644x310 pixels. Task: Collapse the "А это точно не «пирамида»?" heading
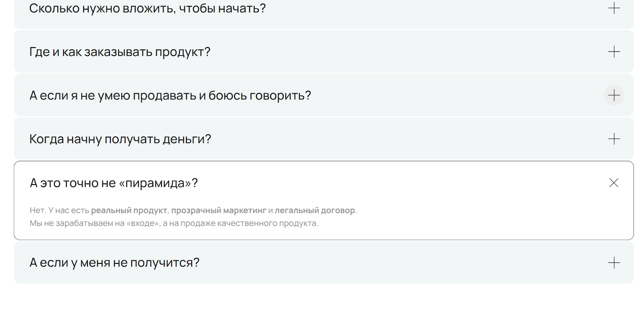point(114,183)
